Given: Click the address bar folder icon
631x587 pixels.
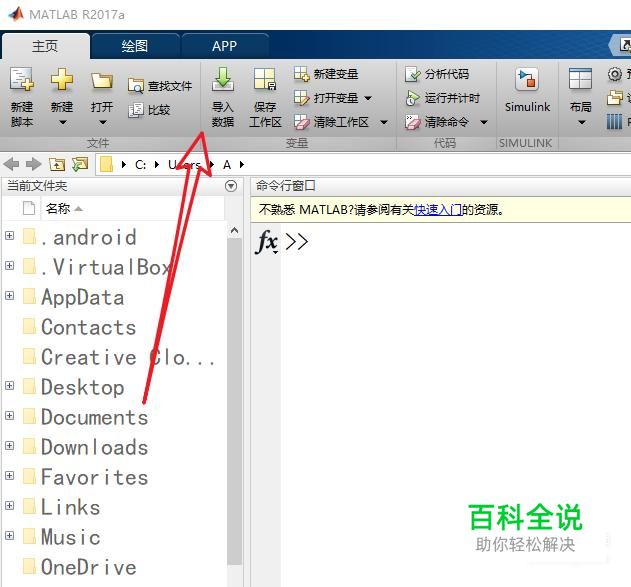Looking at the screenshot, I should 106,164.
